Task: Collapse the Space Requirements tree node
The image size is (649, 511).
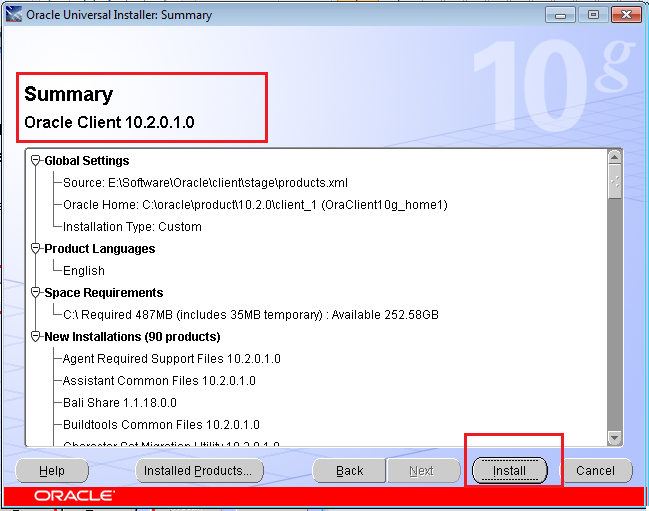Action: pos(36,293)
